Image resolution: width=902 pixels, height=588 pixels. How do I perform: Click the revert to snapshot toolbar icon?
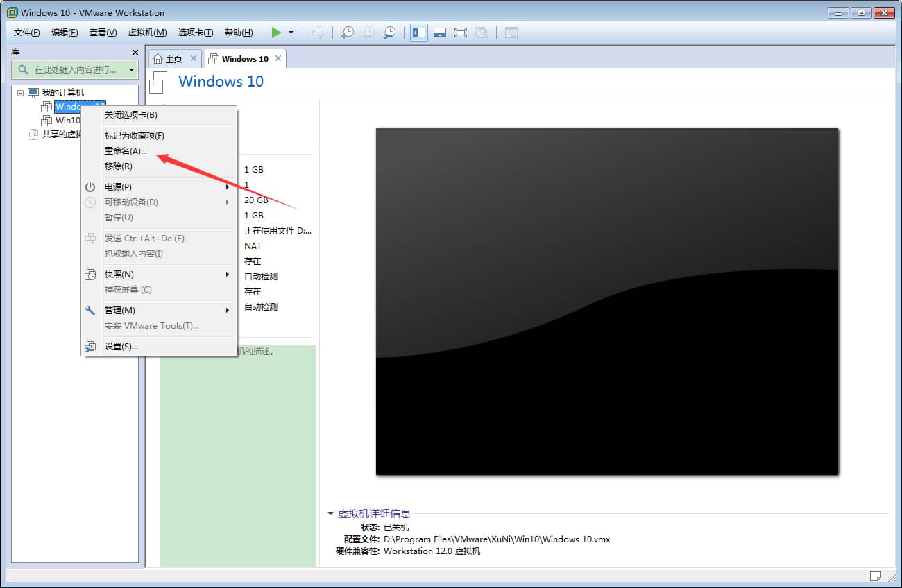click(369, 33)
